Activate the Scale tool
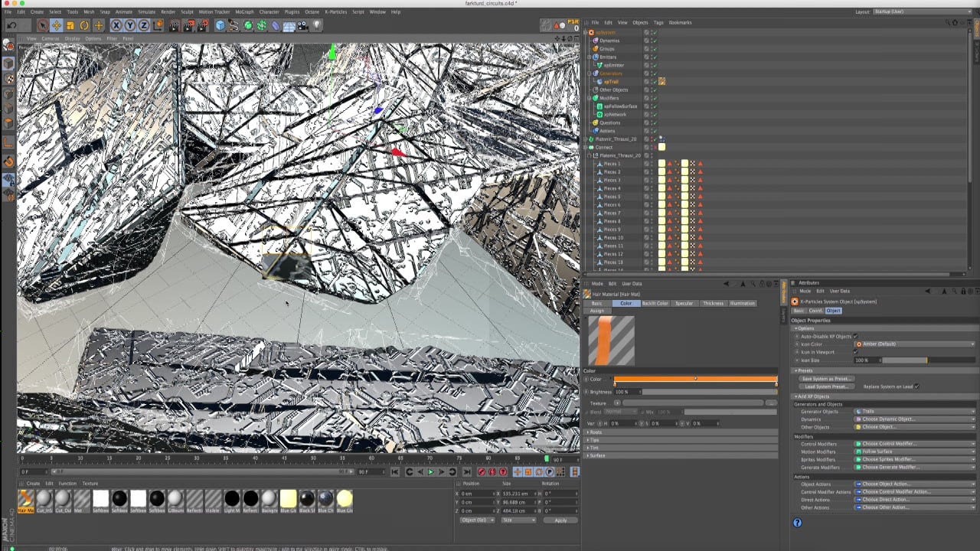Image resolution: width=980 pixels, height=551 pixels. pos(70,25)
